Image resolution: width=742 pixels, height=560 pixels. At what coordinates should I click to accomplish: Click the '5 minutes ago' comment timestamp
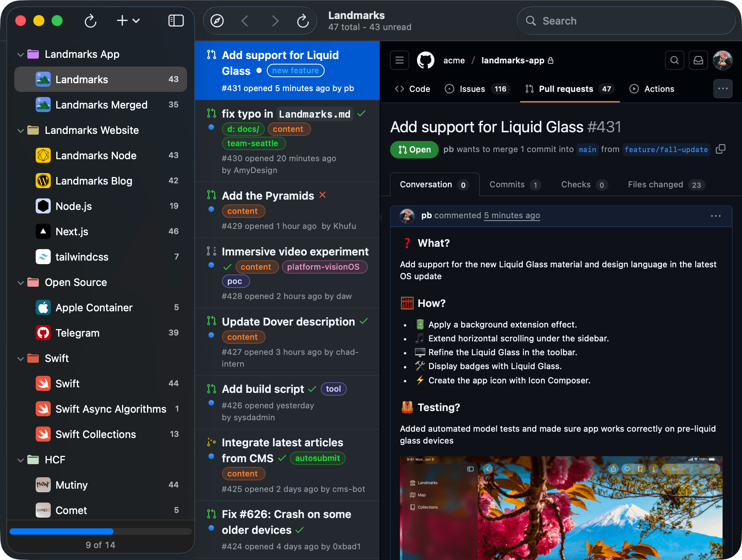coord(512,215)
